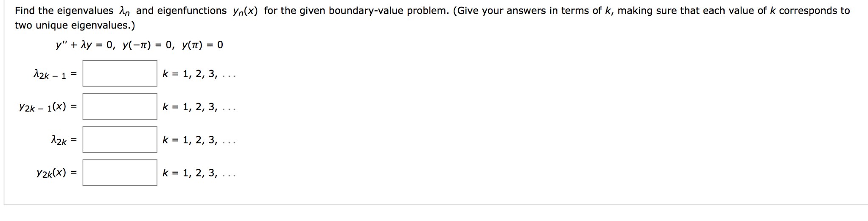Screen dimensions: 868x221
Task: Click the boundary condition y(π) = 0
Action: [202, 45]
